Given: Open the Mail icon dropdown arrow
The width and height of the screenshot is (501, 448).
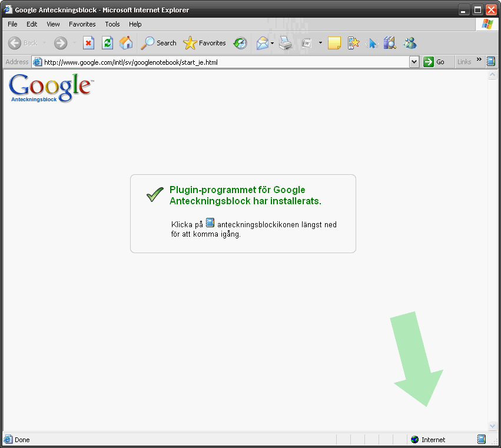Looking at the screenshot, I should click(x=273, y=43).
